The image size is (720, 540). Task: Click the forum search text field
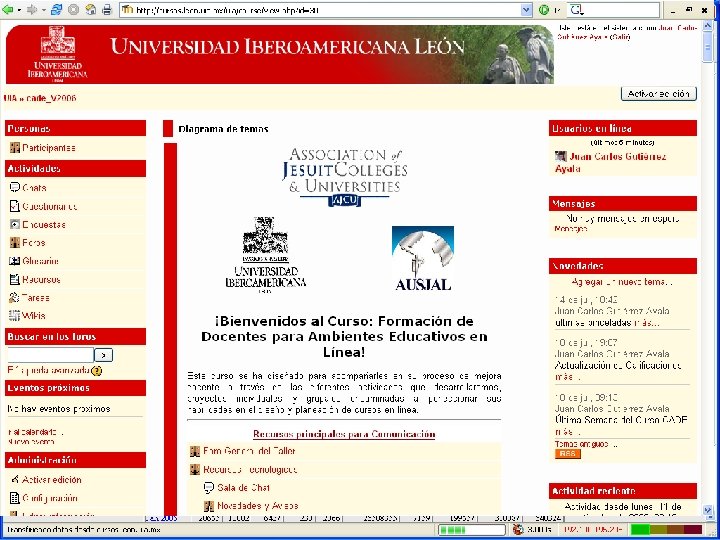(x=51, y=354)
